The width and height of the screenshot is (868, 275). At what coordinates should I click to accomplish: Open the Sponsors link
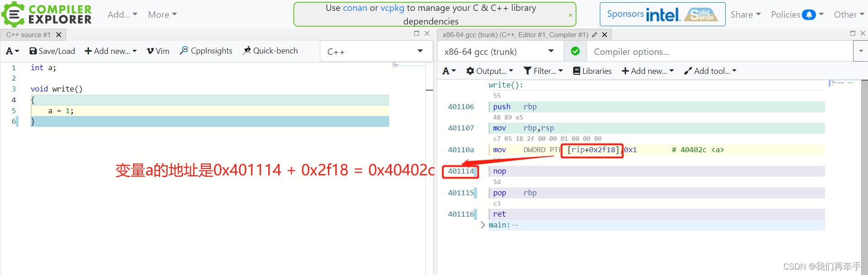(x=625, y=14)
